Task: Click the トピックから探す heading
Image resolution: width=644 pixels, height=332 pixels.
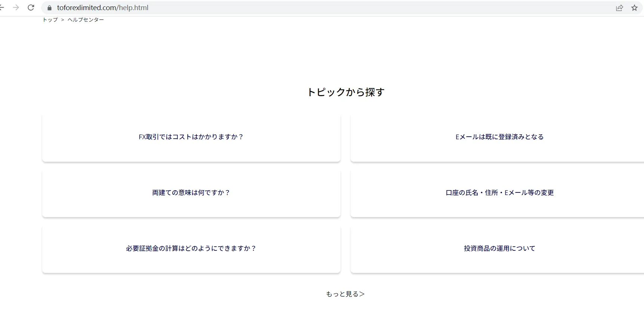Action: tap(345, 92)
